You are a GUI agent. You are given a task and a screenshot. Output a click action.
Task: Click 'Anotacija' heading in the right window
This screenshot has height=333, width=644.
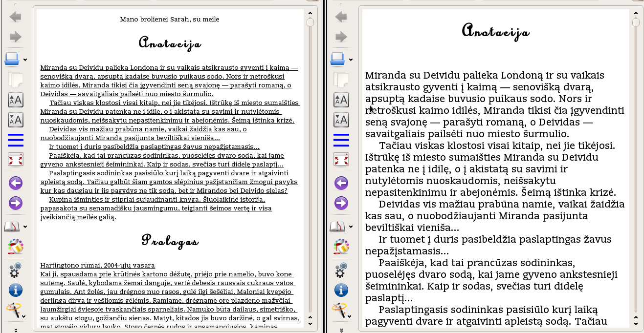click(495, 31)
